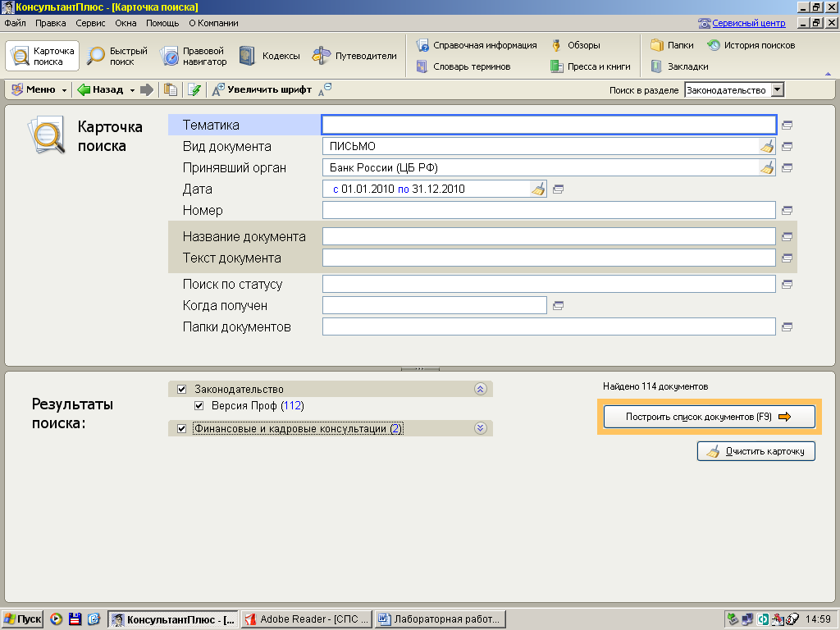The width and height of the screenshot is (840, 630).
Task: Click the panel splitter handle above results
Action: [420, 368]
